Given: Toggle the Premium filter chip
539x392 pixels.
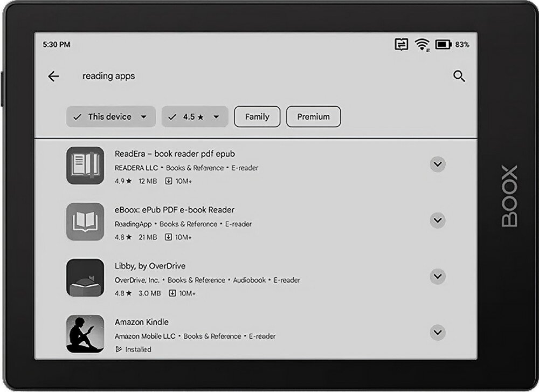Looking at the screenshot, I should 313,116.
